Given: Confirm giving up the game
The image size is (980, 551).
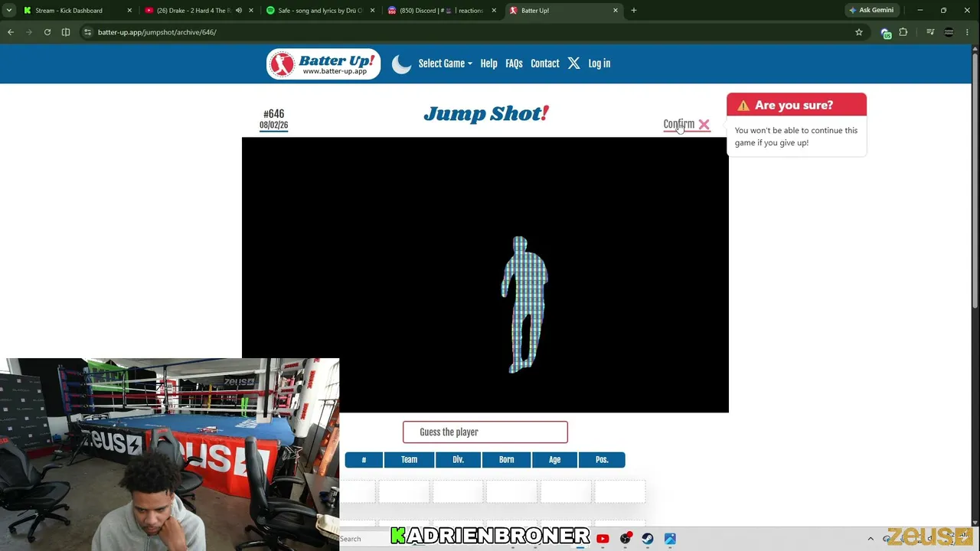Looking at the screenshot, I should [678, 124].
